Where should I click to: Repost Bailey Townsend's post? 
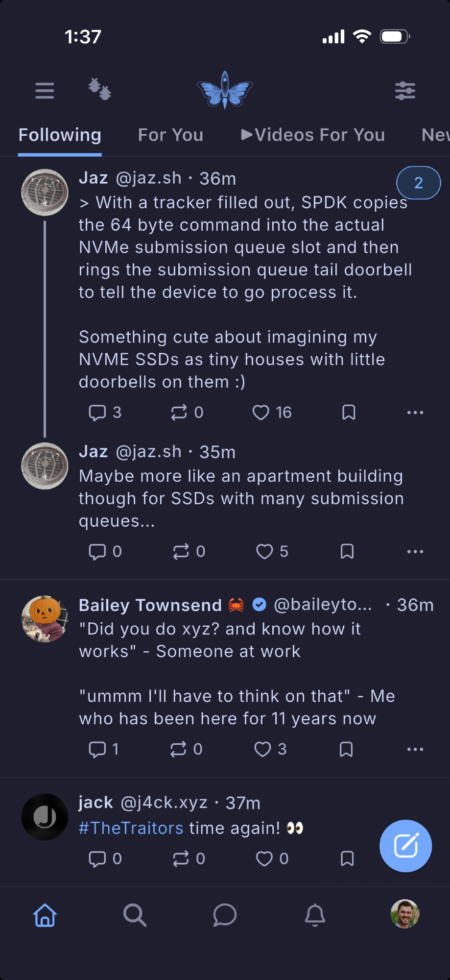(178, 749)
